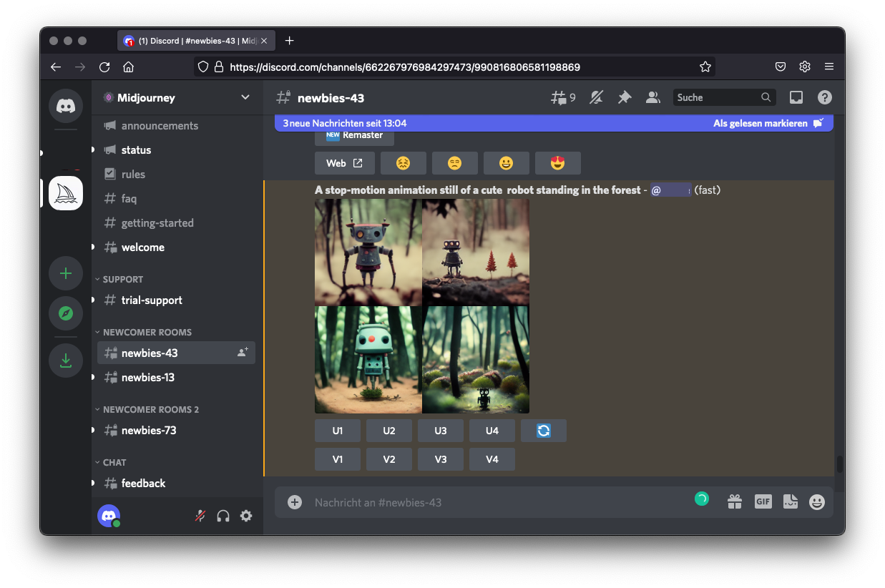The height and width of the screenshot is (588, 885).
Task: Click the re-roll refresh button
Action: click(544, 431)
